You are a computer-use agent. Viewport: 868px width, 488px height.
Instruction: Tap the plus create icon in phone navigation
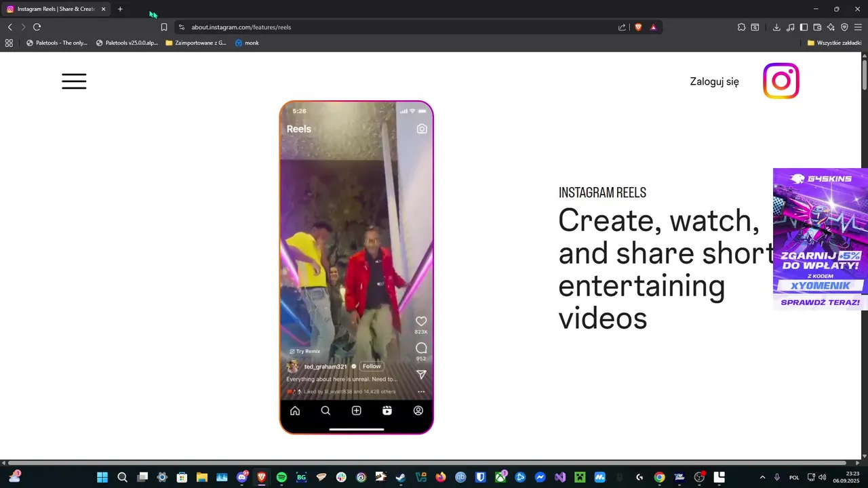pyautogui.click(x=357, y=411)
